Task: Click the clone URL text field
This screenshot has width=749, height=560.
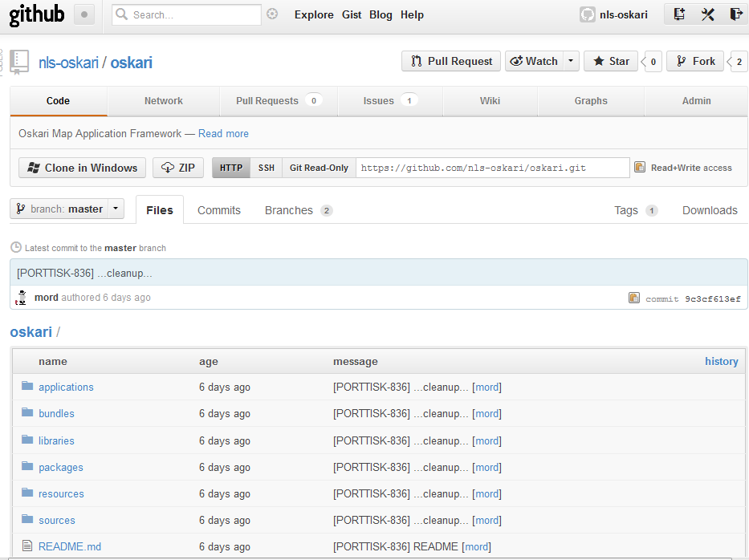Action: click(492, 168)
